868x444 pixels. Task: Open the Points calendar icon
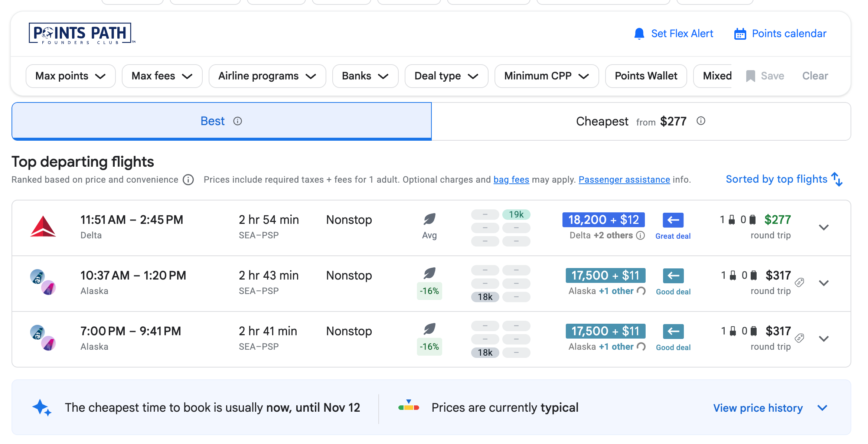coord(740,34)
